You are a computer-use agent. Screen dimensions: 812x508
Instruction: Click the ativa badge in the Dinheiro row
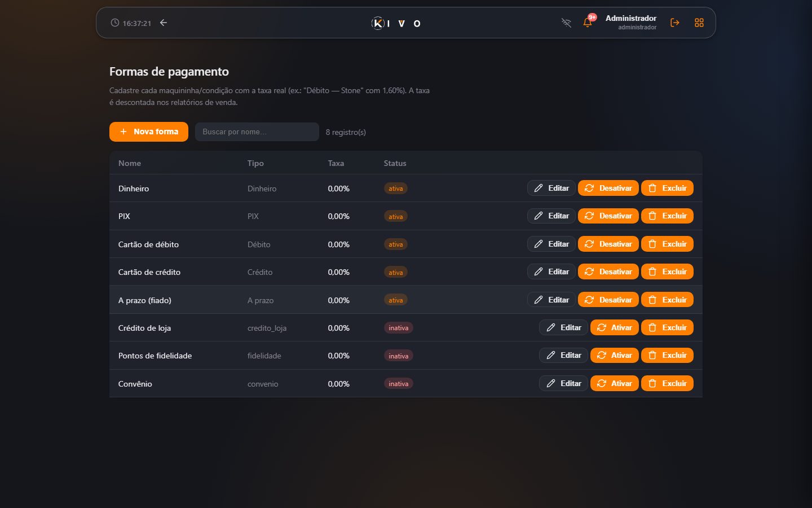(x=396, y=189)
